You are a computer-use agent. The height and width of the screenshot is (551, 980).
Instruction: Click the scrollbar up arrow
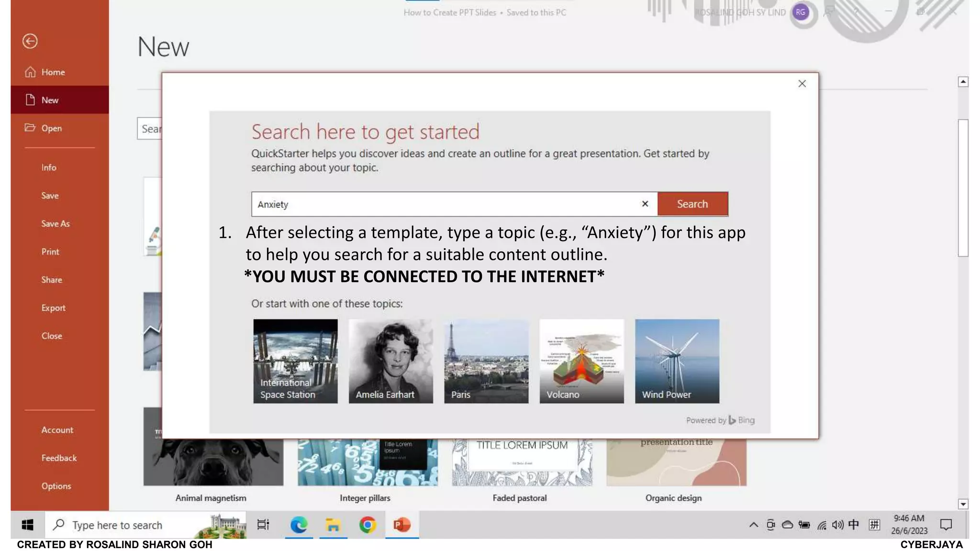tap(963, 82)
